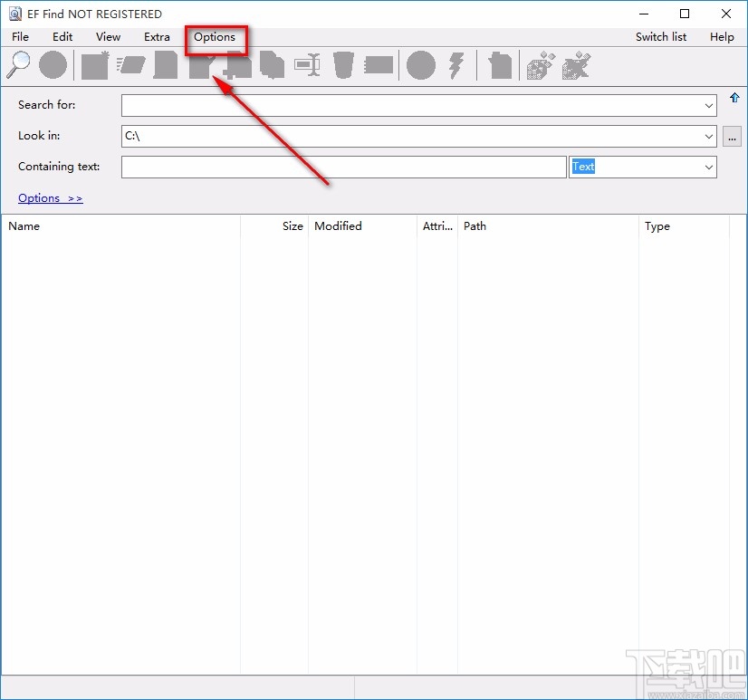
Task: Click the rename icon with text cursor
Action: [307, 65]
